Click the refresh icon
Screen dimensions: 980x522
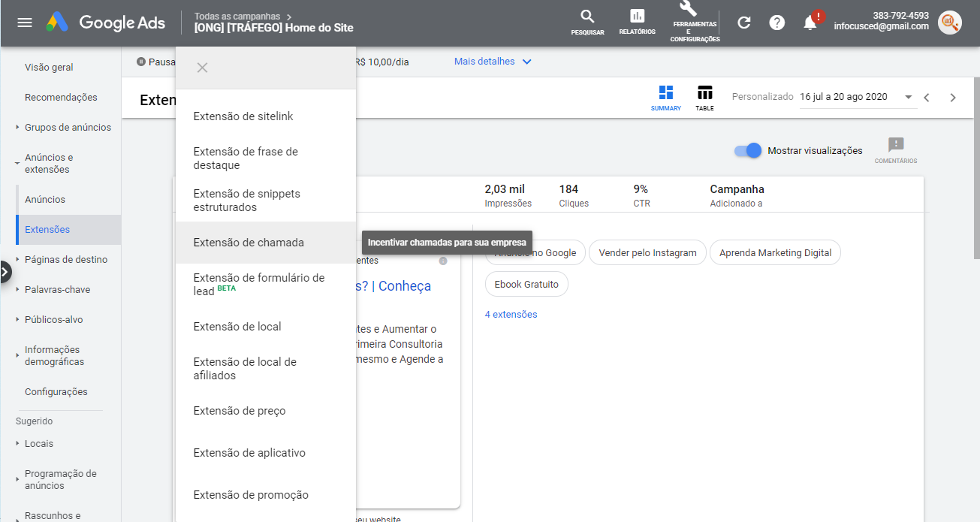(x=744, y=23)
